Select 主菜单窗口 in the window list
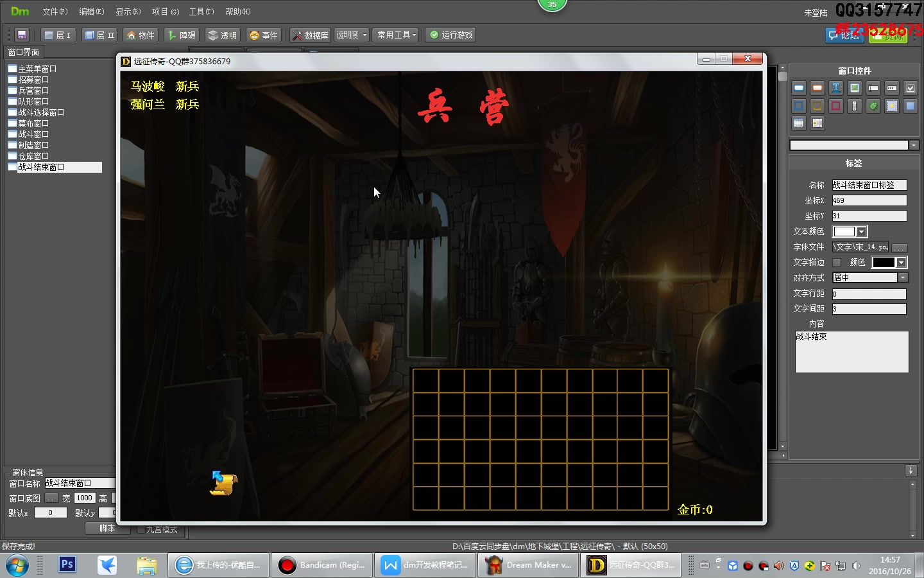This screenshot has width=924, height=578. point(37,69)
